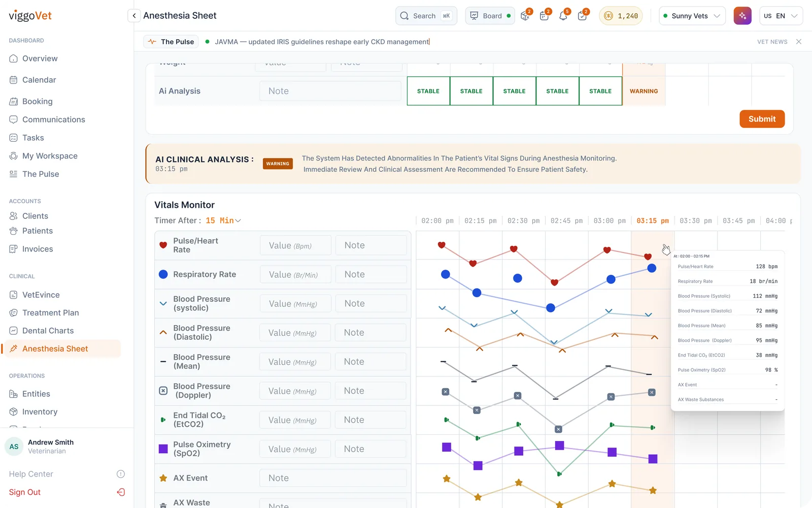
Task: Open the notifications bell icon
Action: tap(563, 16)
